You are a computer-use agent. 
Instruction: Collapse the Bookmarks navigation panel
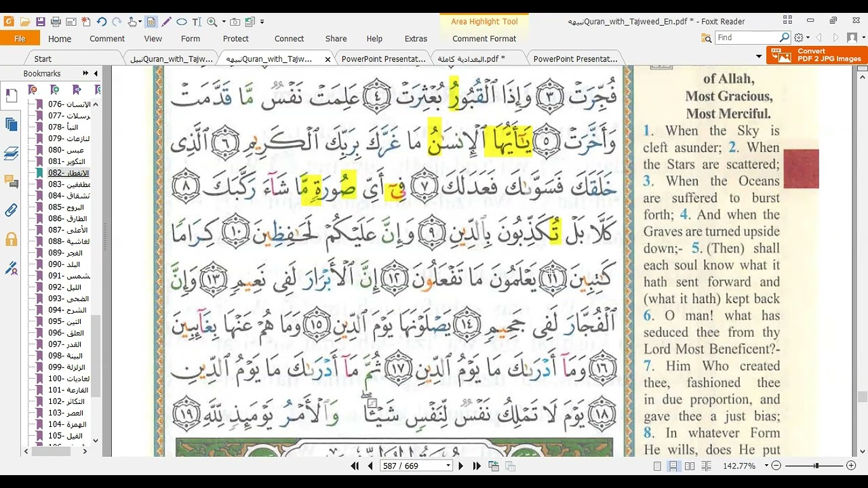pos(96,73)
